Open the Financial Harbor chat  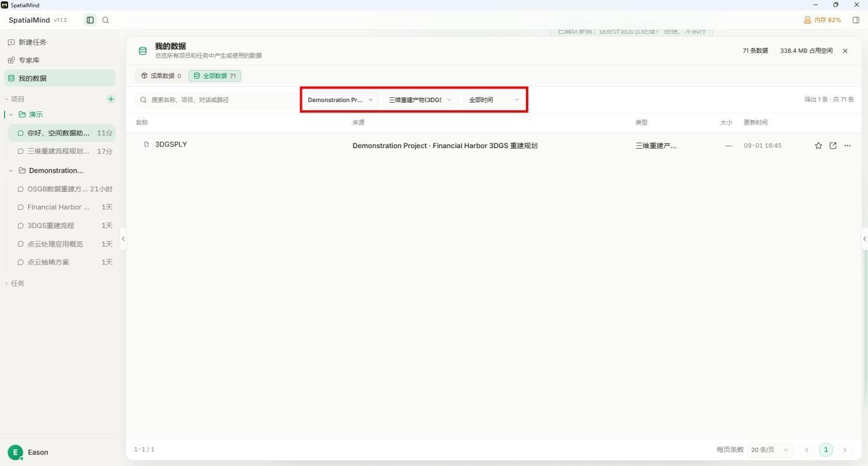[x=62, y=207]
